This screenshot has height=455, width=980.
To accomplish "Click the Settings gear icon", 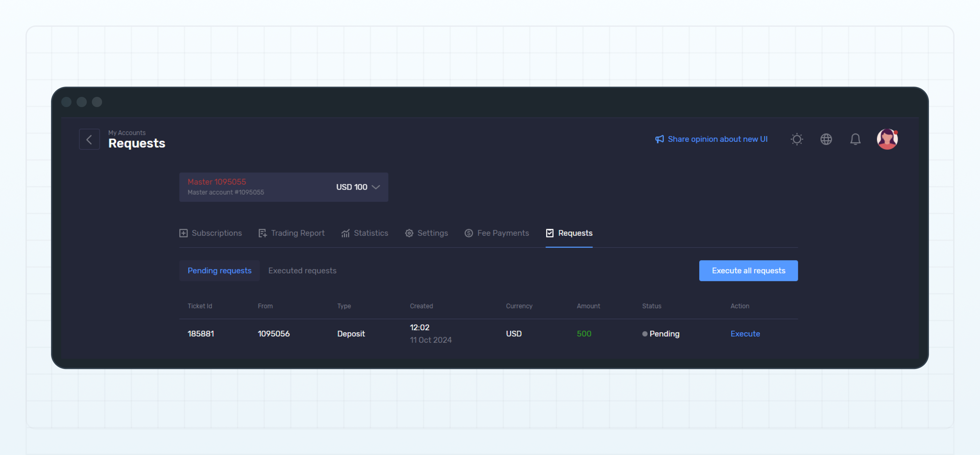I will click(409, 233).
